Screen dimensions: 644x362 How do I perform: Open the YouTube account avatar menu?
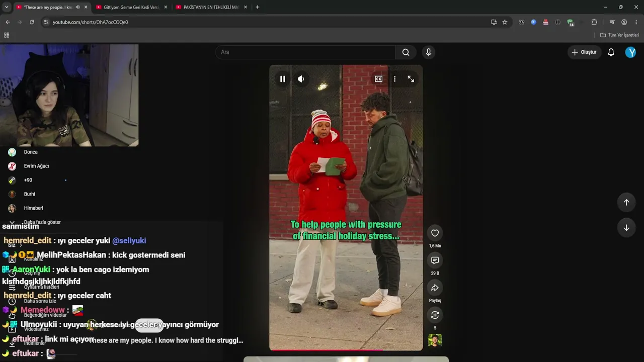(630, 52)
